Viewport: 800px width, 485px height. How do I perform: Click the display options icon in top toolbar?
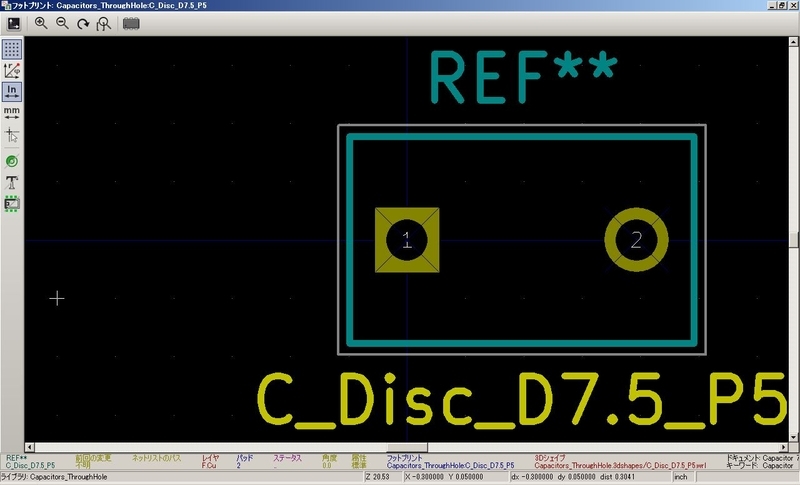tap(12, 22)
